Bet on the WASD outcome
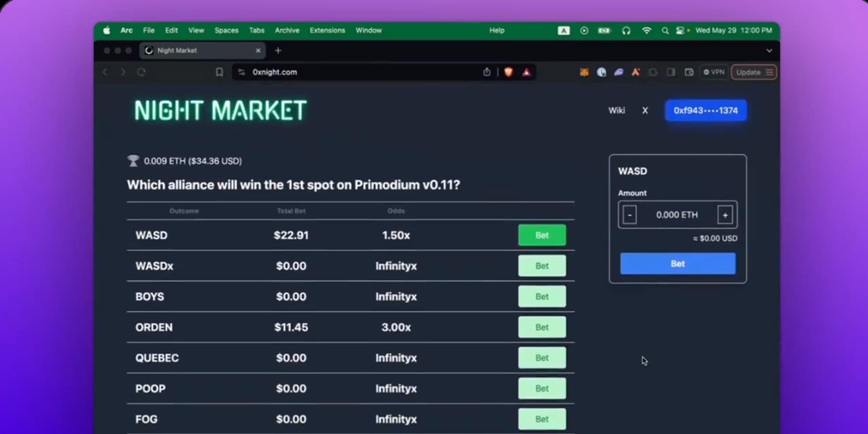 [x=542, y=235]
